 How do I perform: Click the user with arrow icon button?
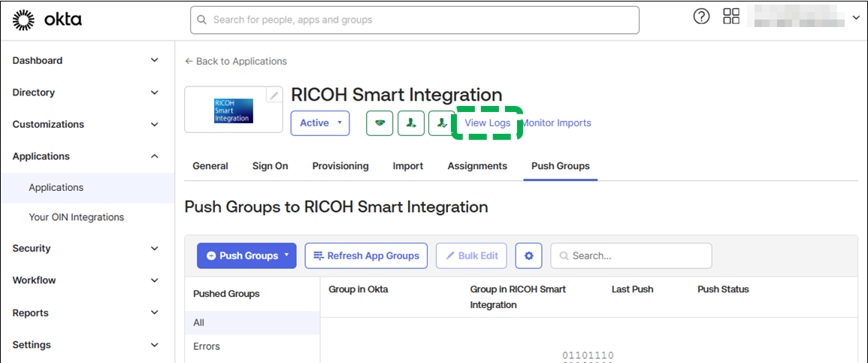[x=411, y=123]
